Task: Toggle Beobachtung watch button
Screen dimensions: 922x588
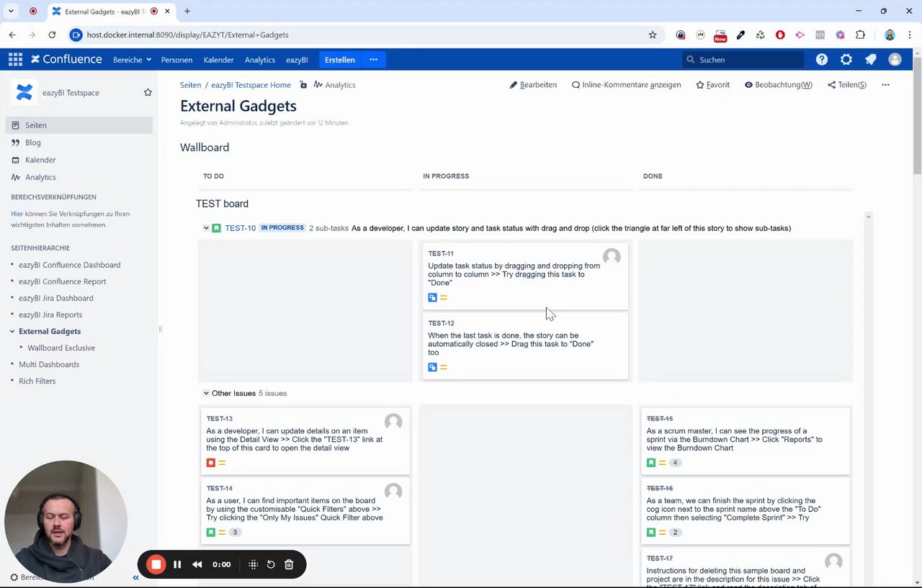Action: [778, 85]
